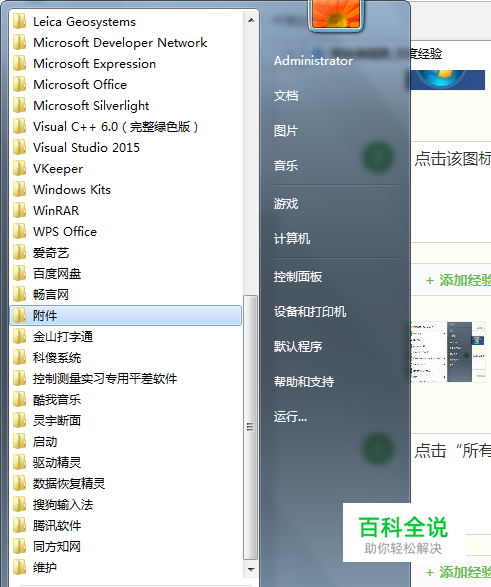This screenshot has width=491, height=587.
Task: Click the programs list scroll up arrow
Action: [251, 20]
